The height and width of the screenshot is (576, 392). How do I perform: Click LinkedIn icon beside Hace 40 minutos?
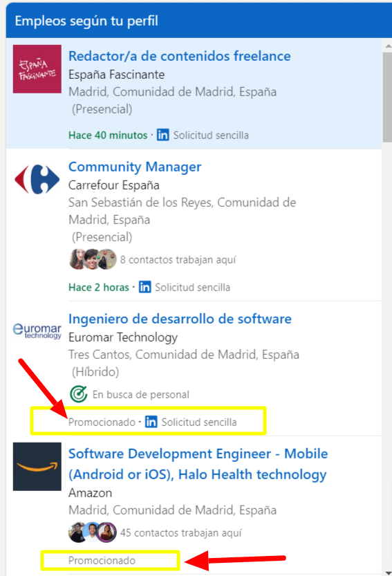coord(162,135)
